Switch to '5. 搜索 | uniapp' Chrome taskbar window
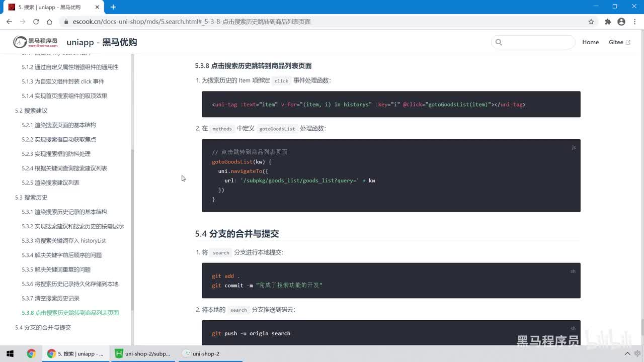The image size is (644, 362). (75, 353)
